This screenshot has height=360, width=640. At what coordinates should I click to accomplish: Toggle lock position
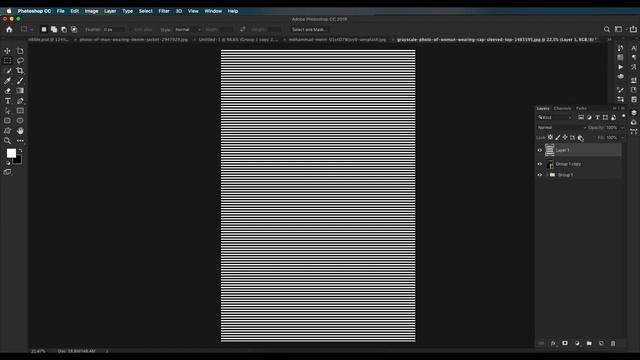(565, 138)
